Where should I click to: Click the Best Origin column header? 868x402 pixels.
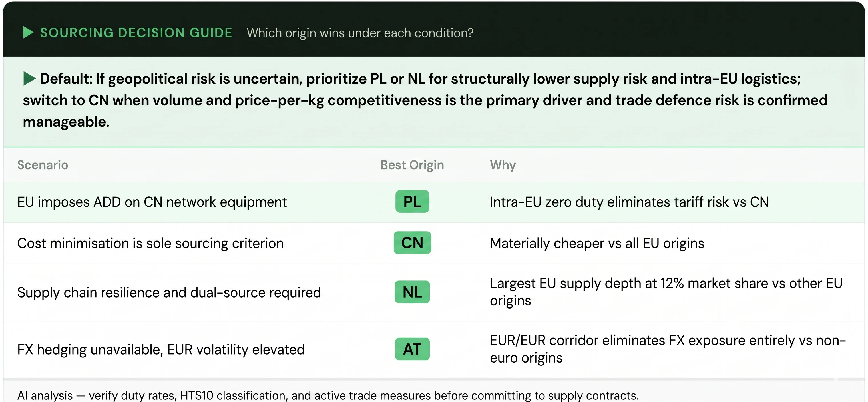[x=412, y=165]
